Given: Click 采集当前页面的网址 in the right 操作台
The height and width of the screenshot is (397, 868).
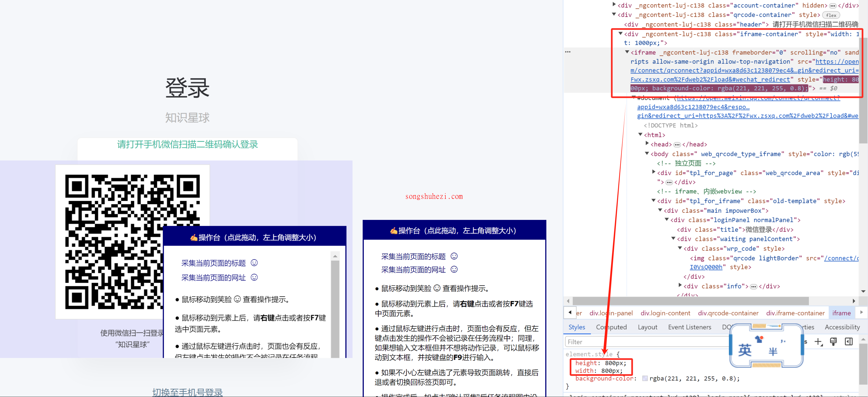Looking at the screenshot, I should tap(413, 270).
